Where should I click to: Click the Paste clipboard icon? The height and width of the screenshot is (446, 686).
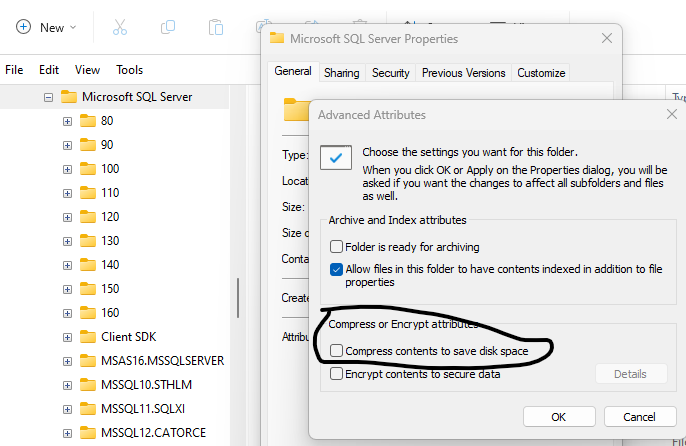click(x=216, y=27)
